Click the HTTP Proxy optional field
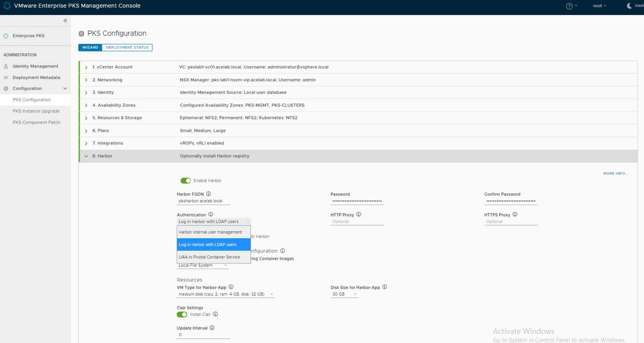The image size is (644, 343). click(x=357, y=222)
